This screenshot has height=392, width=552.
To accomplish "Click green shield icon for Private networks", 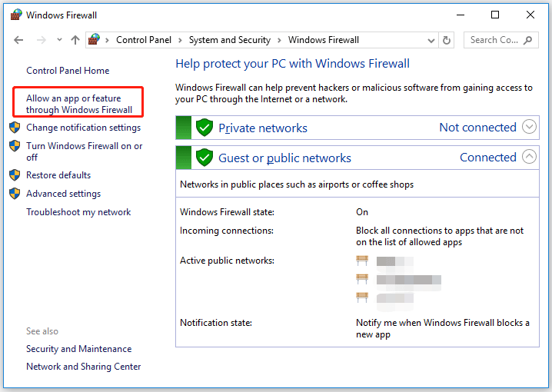I will [205, 128].
